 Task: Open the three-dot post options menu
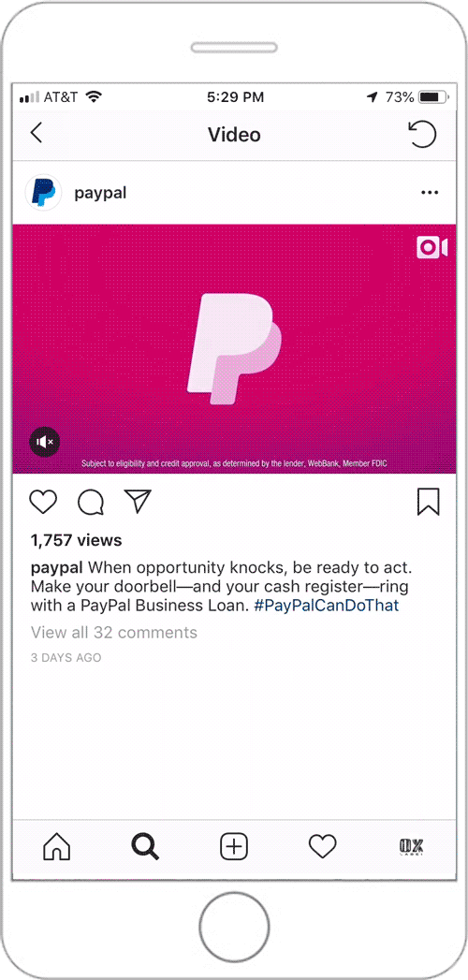(x=430, y=193)
